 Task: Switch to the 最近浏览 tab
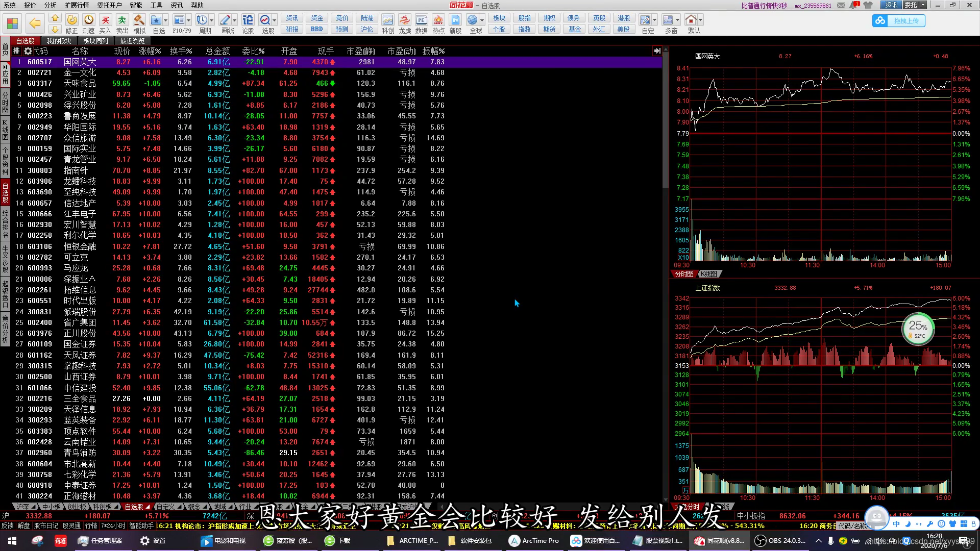[132, 41]
